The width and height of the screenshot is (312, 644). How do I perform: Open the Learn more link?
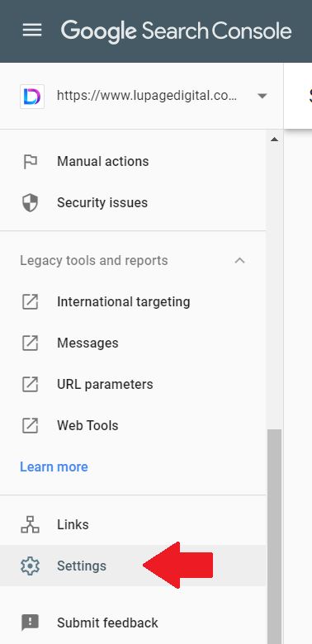click(x=54, y=467)
